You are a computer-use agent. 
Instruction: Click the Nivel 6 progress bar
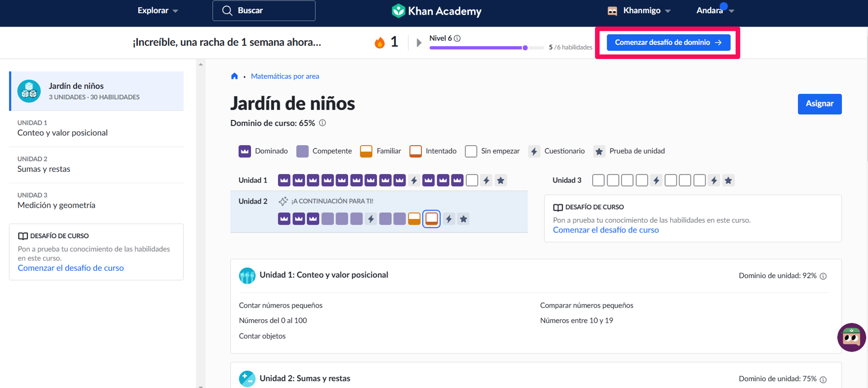pyautogui.click(x=487, y=48)
